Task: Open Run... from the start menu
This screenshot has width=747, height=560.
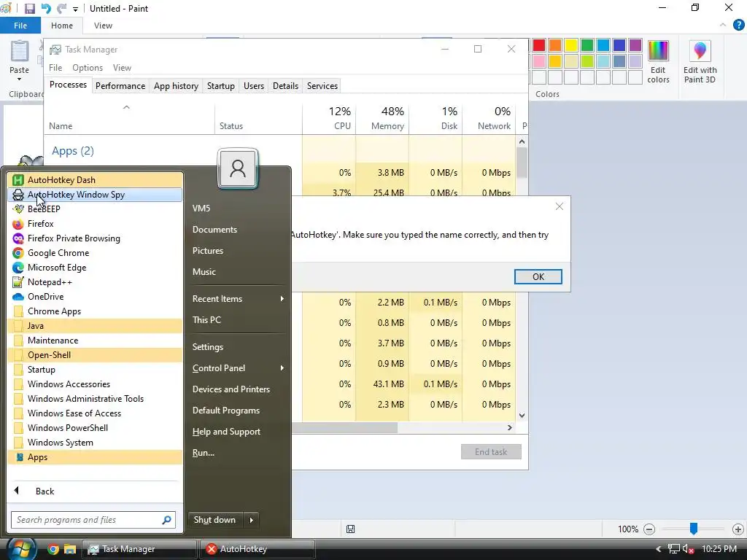Action: tap(237, 453)
